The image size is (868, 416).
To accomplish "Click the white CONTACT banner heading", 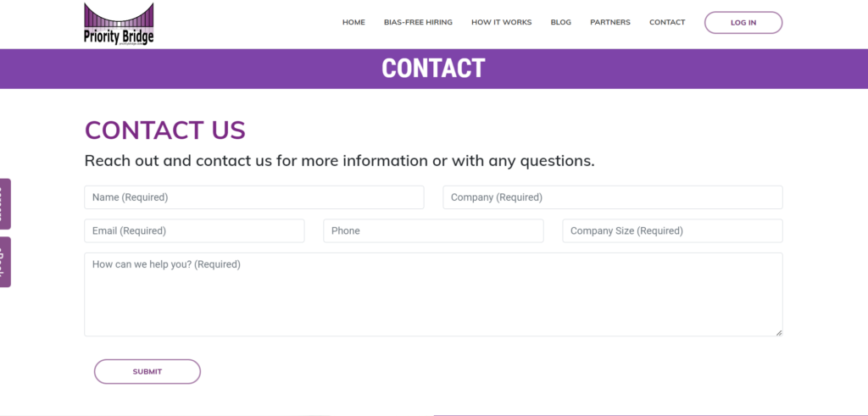I will coord(433,69).
